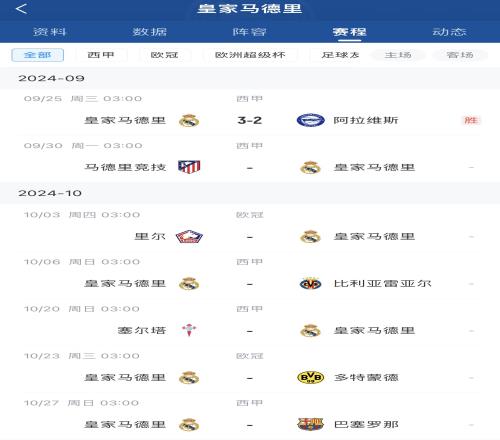Toggle the 客场 away filter
The image size is (500, 440).
tap(460, 55)
